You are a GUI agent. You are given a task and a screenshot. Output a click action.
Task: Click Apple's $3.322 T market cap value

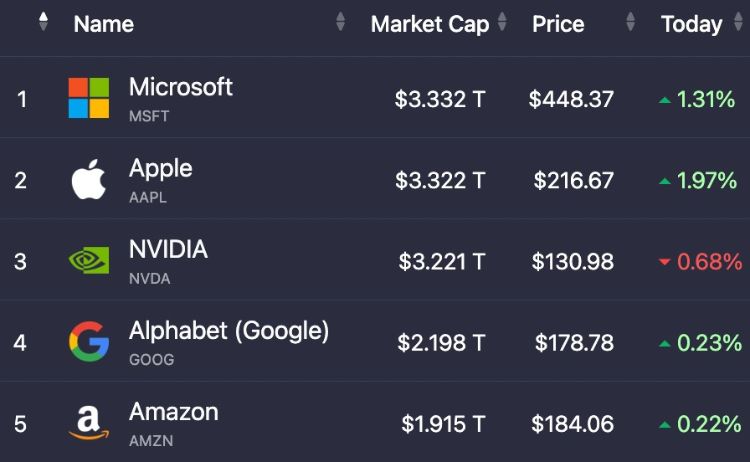tap(440, 181)
